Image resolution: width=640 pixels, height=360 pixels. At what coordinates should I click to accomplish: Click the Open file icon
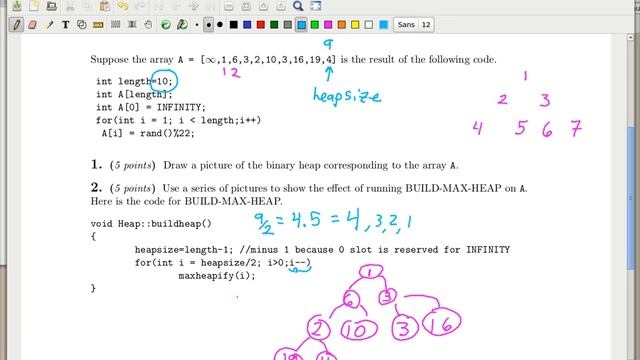[51, 6]
